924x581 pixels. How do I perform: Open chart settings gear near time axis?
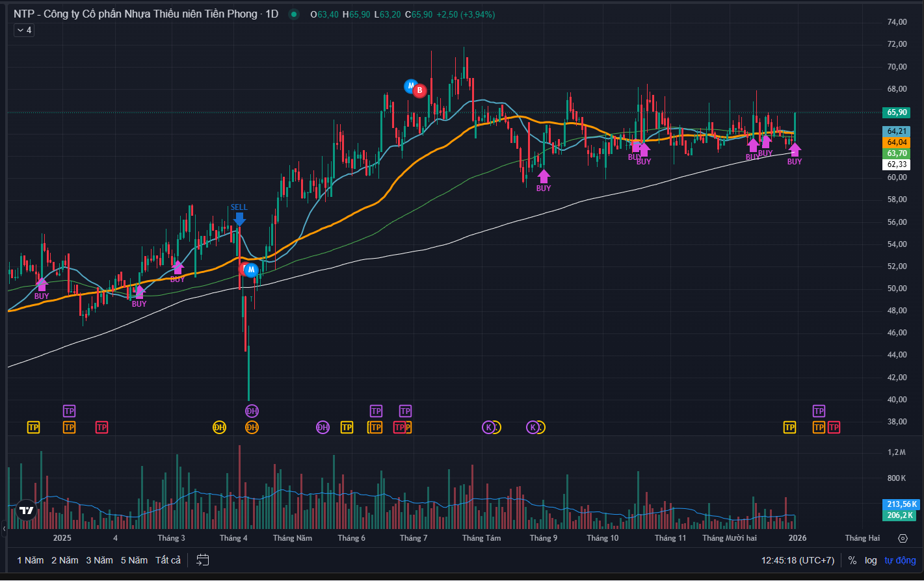tap(903, 538)
